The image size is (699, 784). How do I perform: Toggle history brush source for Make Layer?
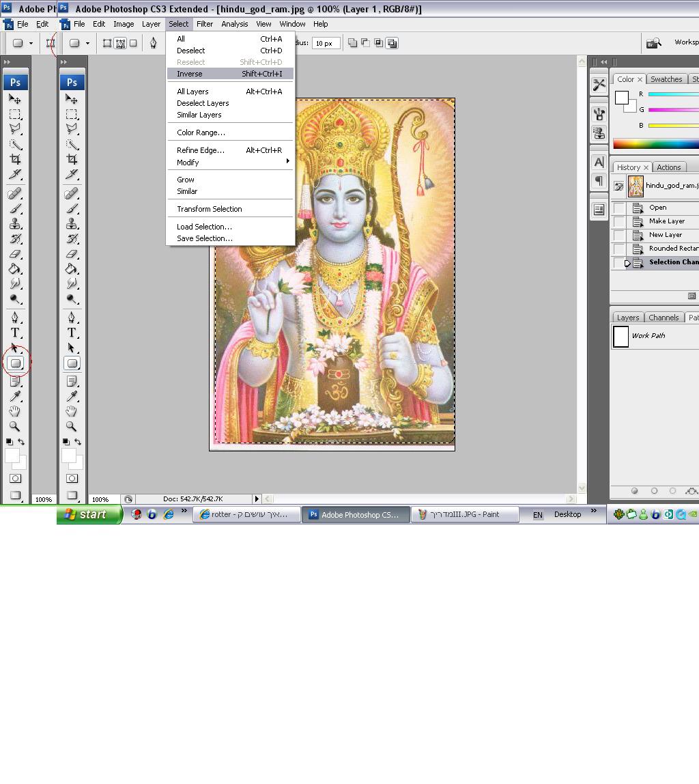(x=619, y=221)
